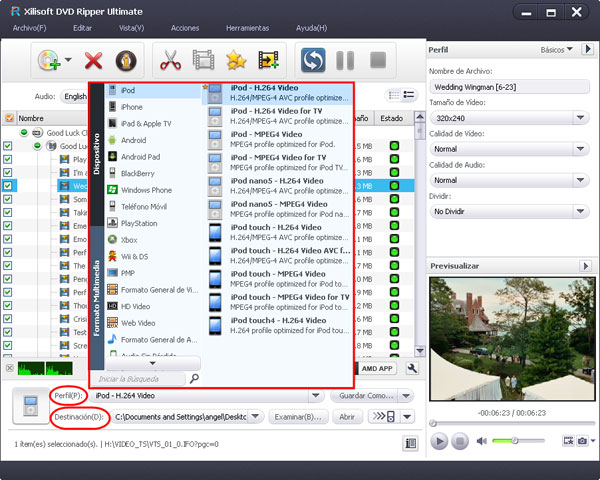Toggle the select-all checkbox beside Nombre header
Screen dimensions: 600x480
click(x=9, y=118)
